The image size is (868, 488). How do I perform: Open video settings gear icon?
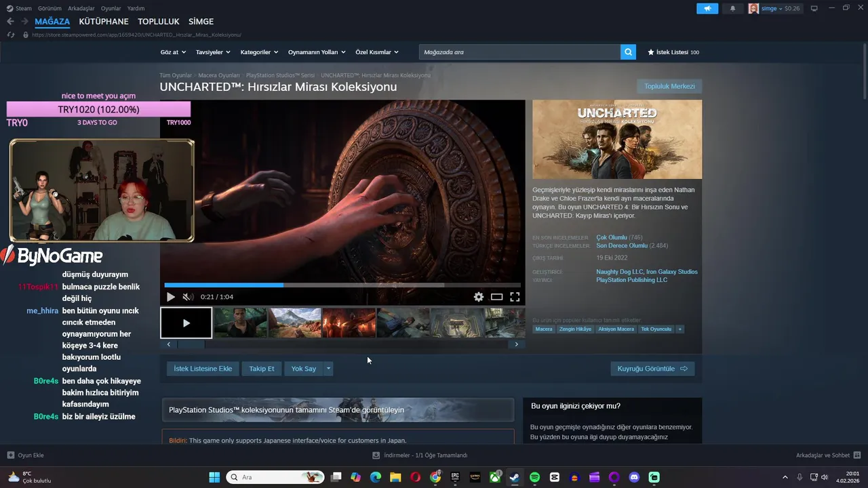479,297
